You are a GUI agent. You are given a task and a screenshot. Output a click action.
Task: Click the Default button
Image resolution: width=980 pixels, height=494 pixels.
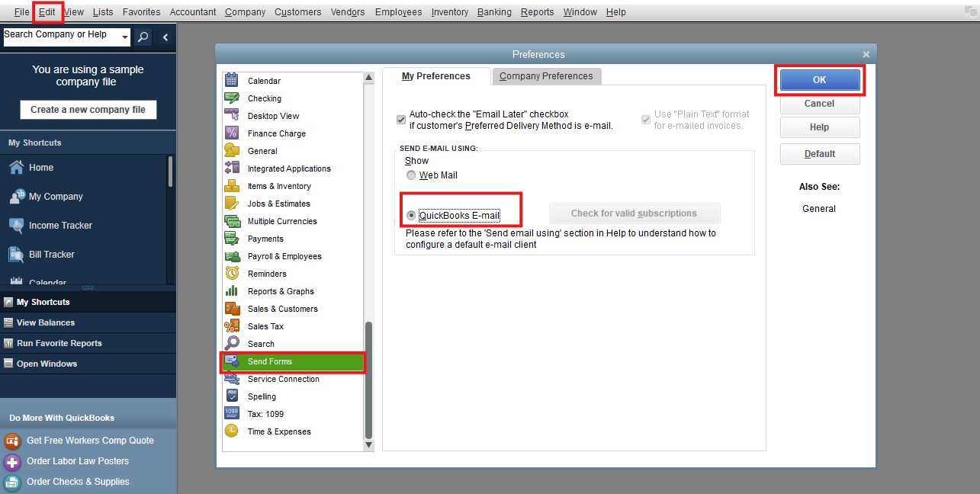820,154
